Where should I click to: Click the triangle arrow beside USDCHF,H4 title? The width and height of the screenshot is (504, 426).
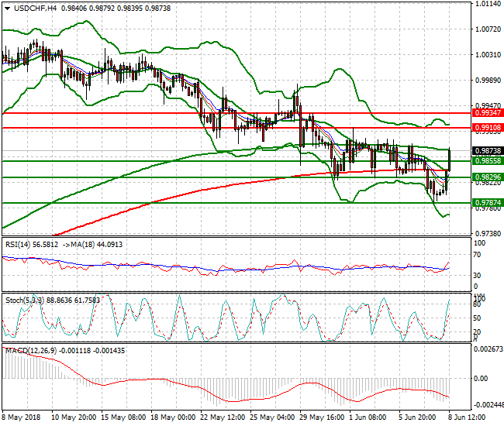click(x=8, y=9)
